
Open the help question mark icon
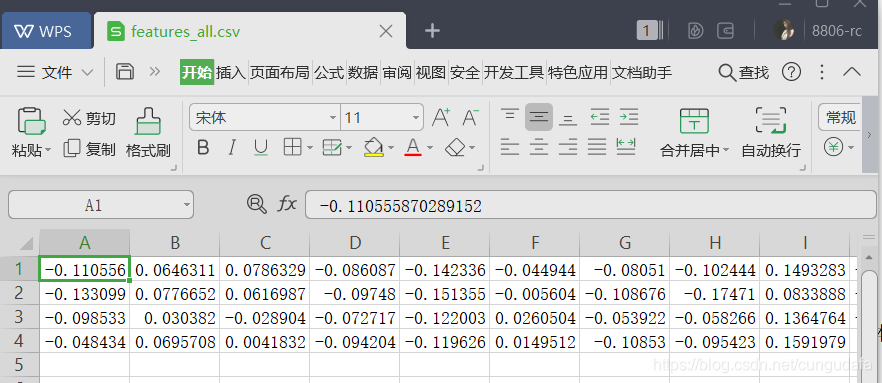click(791, 72)
